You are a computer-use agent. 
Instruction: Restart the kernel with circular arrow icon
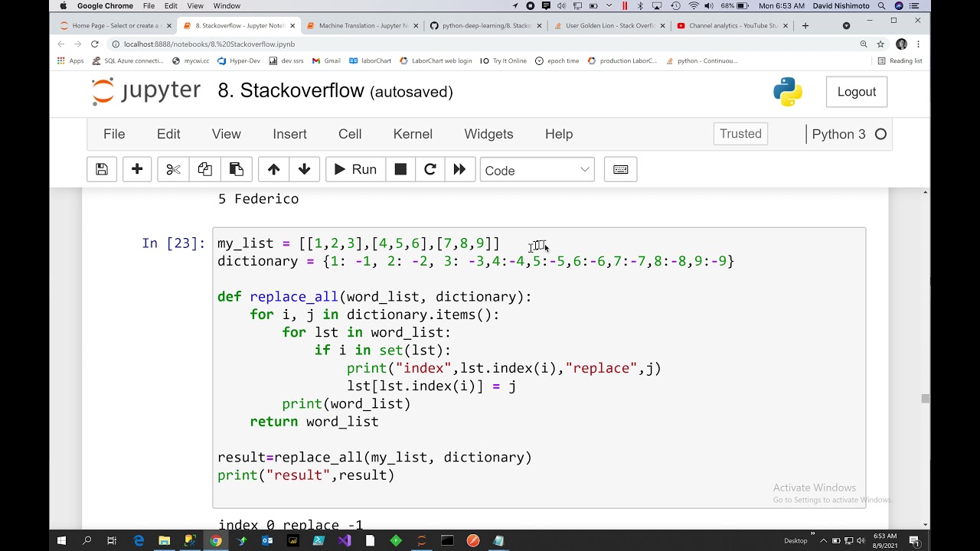(x=430, y=170)
